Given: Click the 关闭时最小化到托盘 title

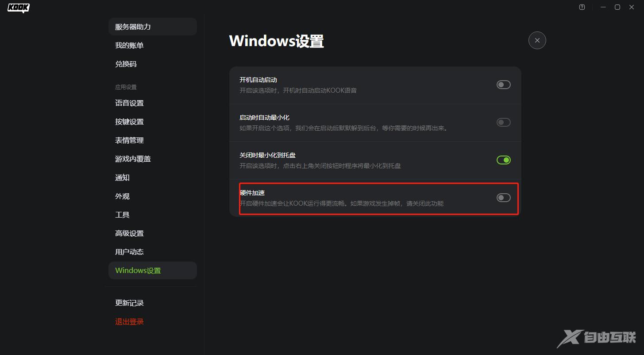Looking at the screenshot, I should click(x=268, y=155).
